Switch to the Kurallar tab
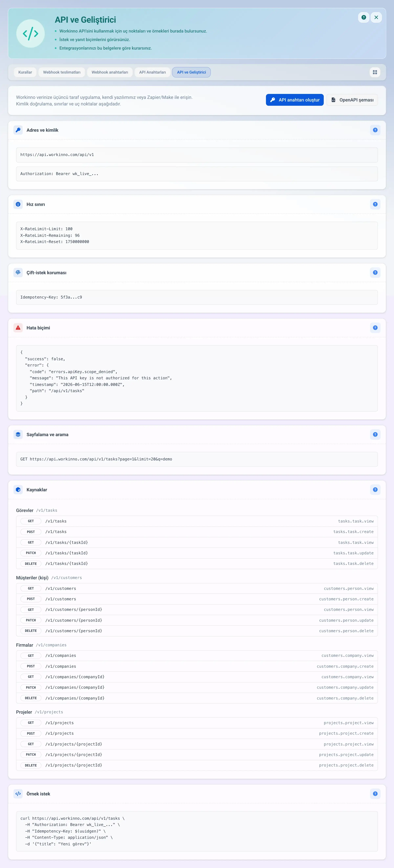Screen dimensions: 394x868 (x=25, y=72)
